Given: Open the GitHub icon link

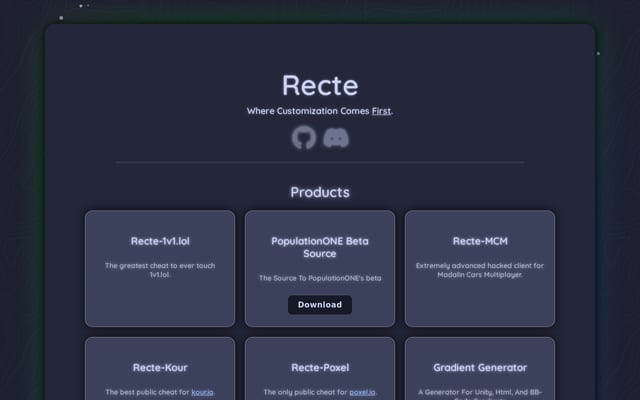Looking at the screenshot, I should [x=304, y=138].
